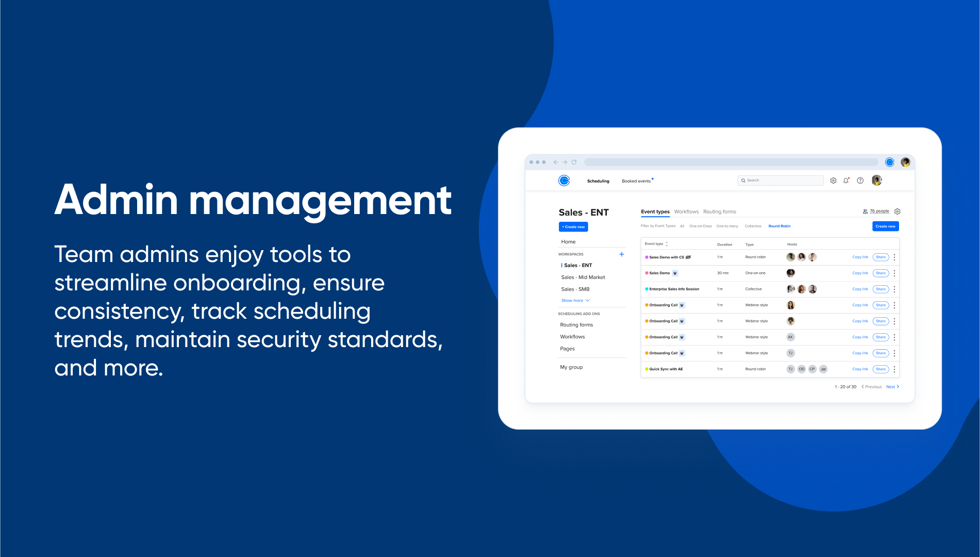Select the All event types filter
Screen dimensions: 980x557
point(682,226)
